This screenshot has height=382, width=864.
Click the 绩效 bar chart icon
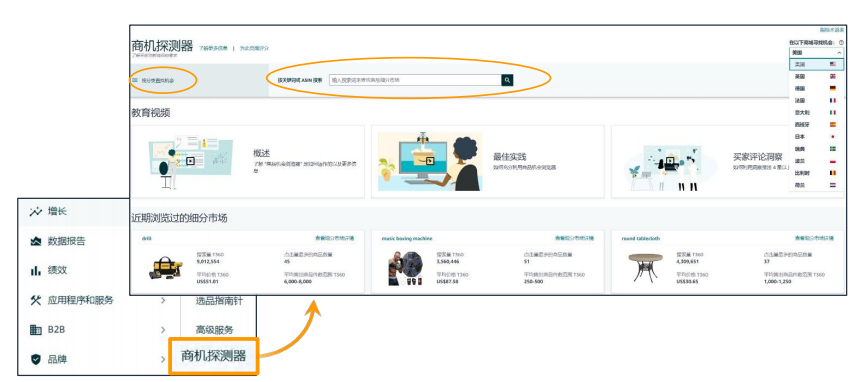pyautogui.click(x=36, y=271)
